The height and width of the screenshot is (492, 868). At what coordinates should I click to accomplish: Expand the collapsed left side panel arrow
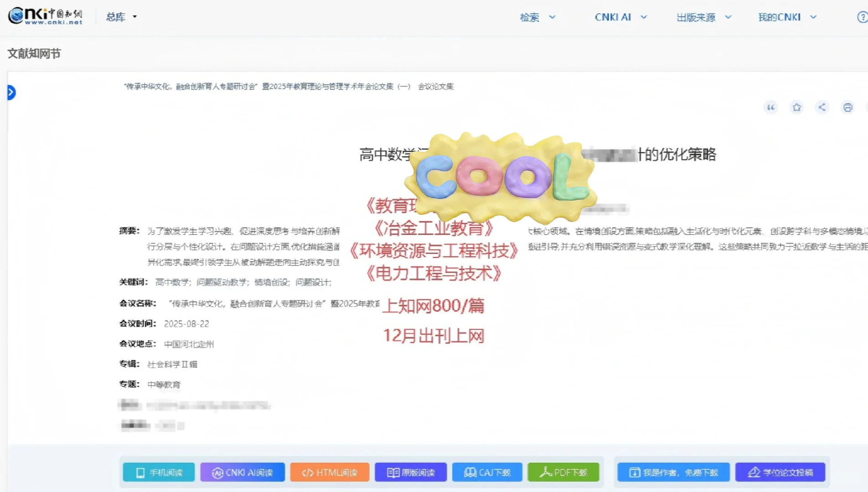pos(10,92)
